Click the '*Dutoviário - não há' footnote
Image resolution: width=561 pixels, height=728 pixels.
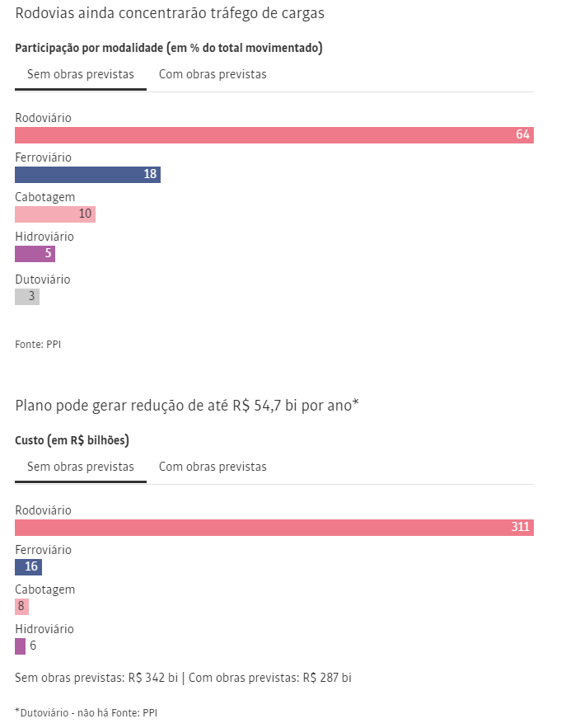click(86, 712)
